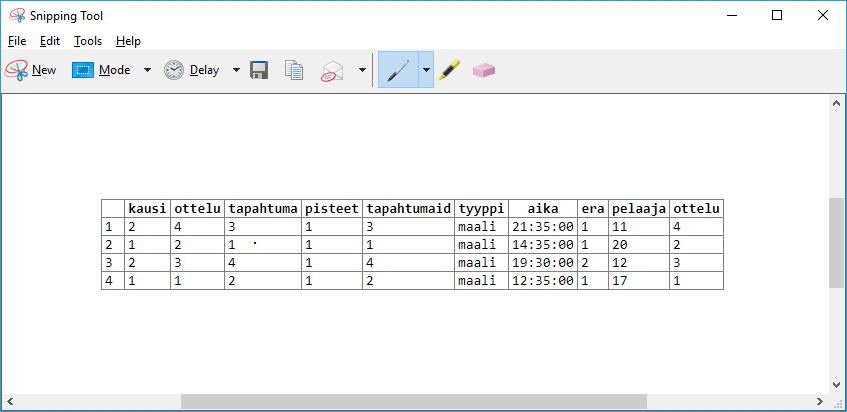Copy the snip using Copy icon
847x412 pixels.
point(294,70)
